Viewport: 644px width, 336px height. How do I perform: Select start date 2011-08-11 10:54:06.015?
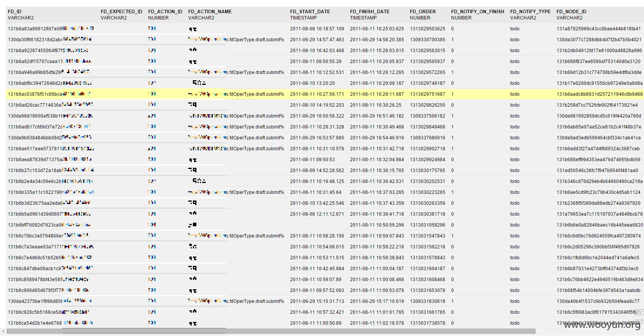pos(317,247)
